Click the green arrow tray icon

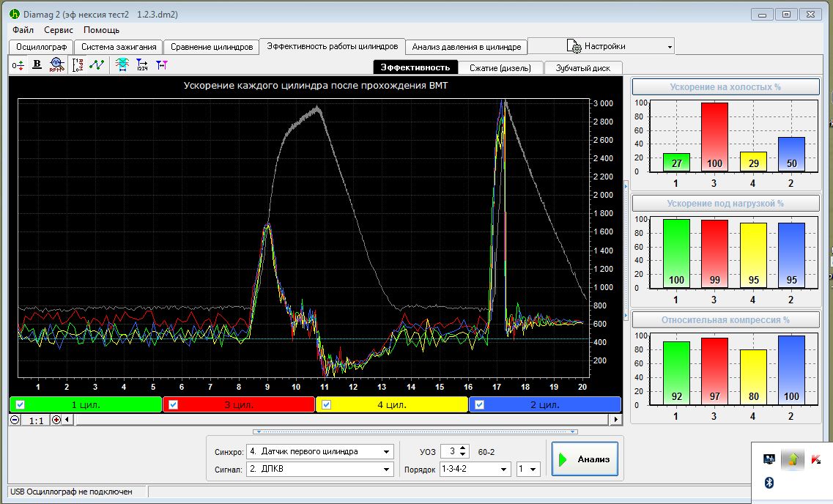793,459
